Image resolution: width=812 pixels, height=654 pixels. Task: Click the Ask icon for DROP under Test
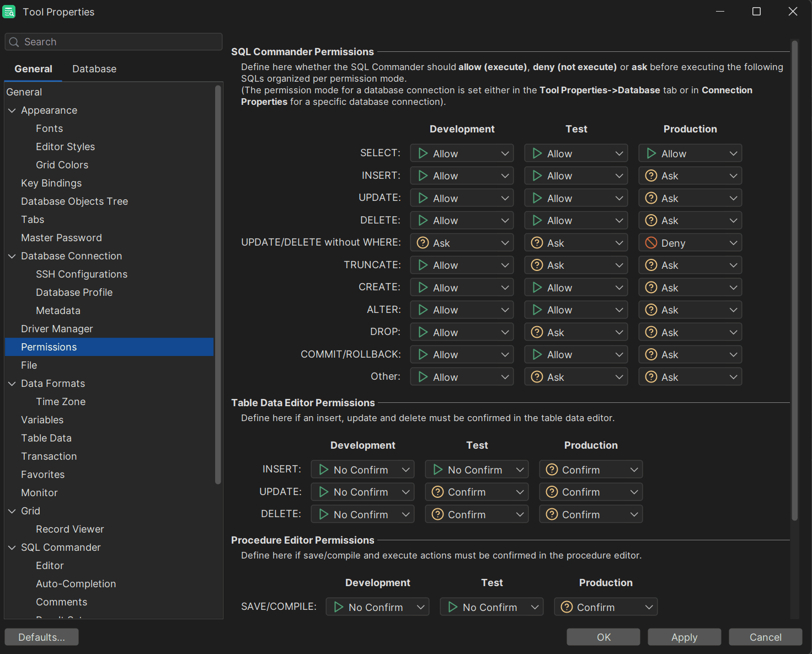537,332
